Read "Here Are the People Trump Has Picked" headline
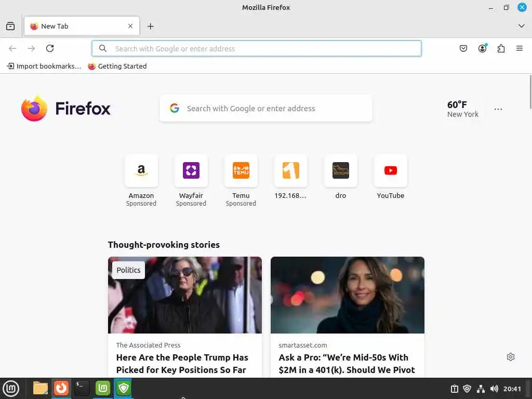This screenshot has width=532, height=399. pyautogui.click(x=182, y=364)
